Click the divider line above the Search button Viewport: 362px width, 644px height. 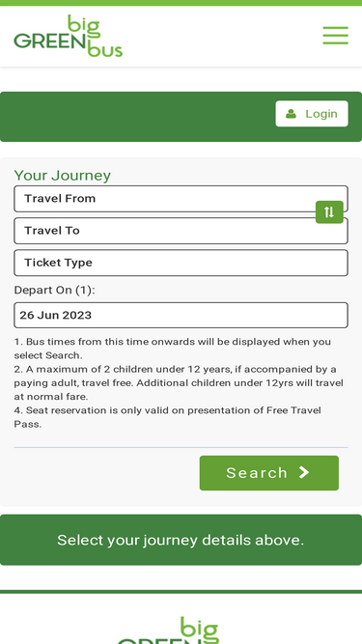click(x=181, y=447)
